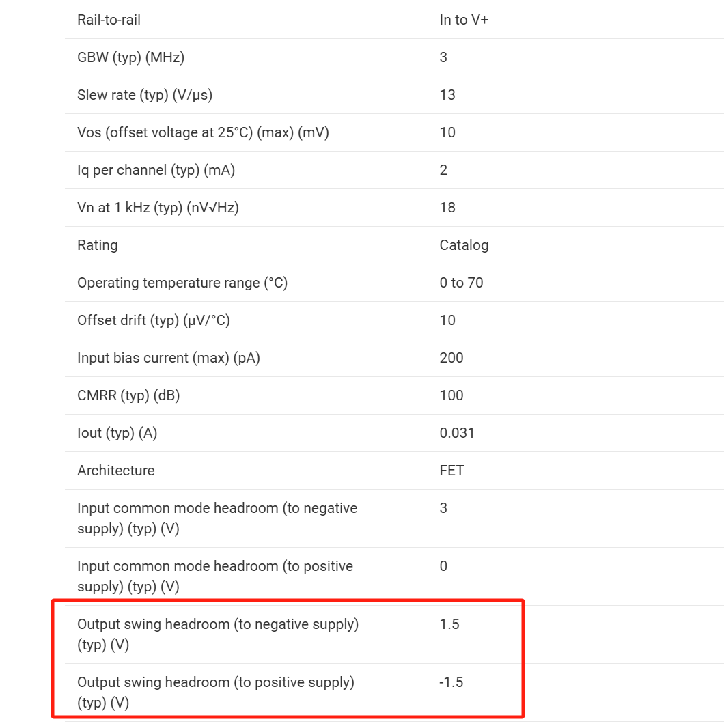Screen dimensions: 724x728
Task: Click the Catalog rating value
Action: pos(464,245)
